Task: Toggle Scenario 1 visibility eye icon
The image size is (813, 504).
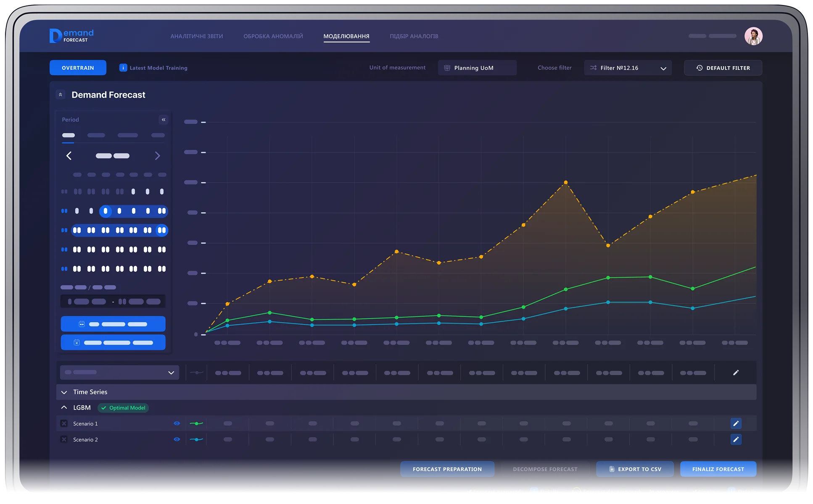Action: pyautogui.click(x=177, y=423)
